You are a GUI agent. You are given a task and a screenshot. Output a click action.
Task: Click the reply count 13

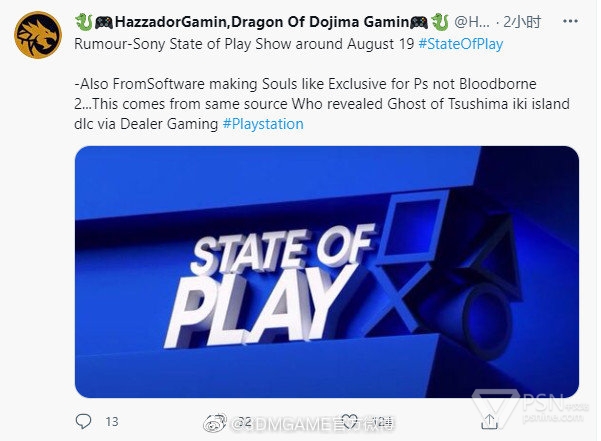point(111,421)
